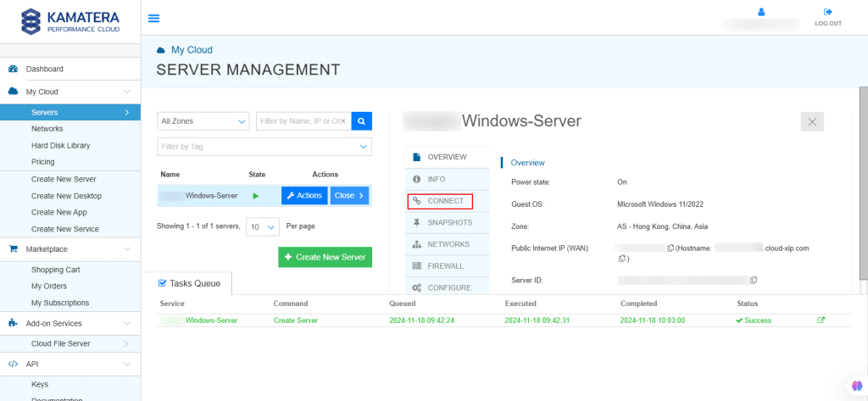This screenshot has width=868, height=401.
Task: Open the All Zones dropdown
Action: [203, 121]
